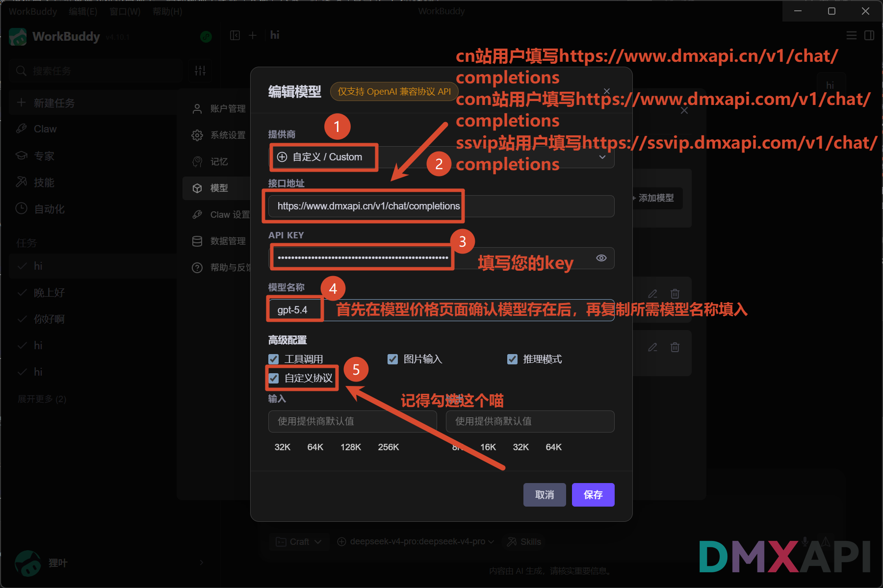Select 模型 in settings sidebar
The height and width of the screenshot is (588, 883).
(219, 188)
